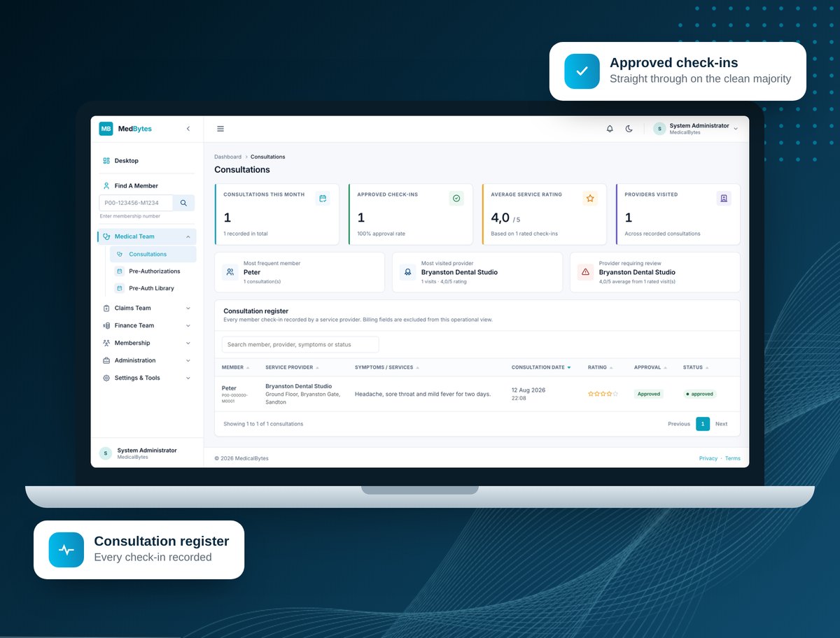This screenshot has height=638, width=840.
Task: Sort the table by Service Provider column
Action: [292, 367]
